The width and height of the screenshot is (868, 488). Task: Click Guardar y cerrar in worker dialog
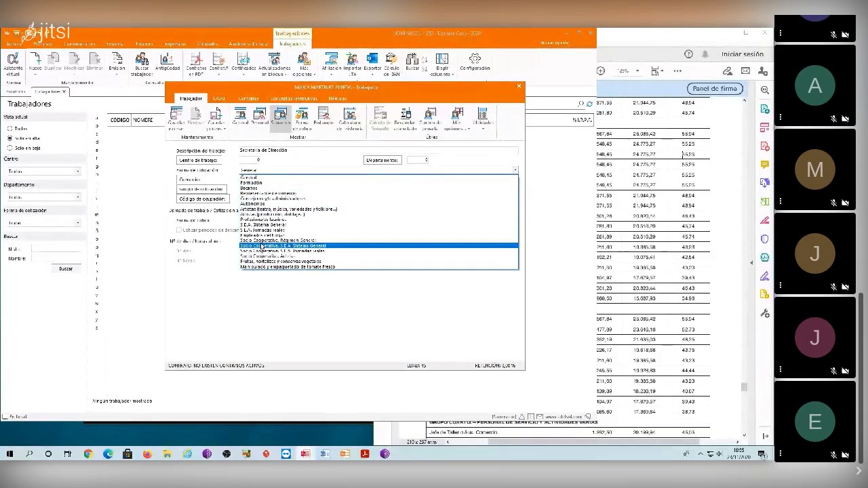176,119
